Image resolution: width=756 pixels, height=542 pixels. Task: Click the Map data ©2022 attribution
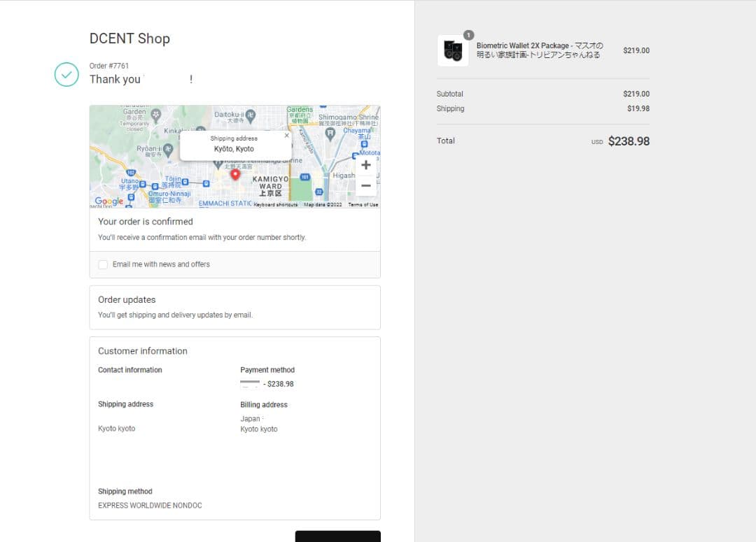(323, 204)
